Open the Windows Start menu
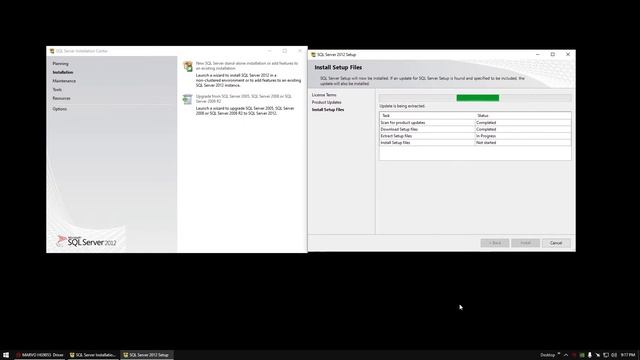 tap(6, 355)
